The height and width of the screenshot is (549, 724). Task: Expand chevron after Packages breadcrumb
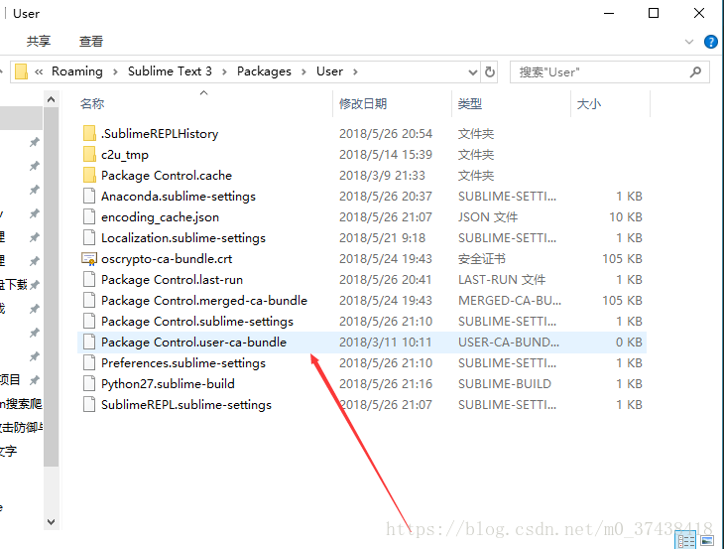(303, 72)
